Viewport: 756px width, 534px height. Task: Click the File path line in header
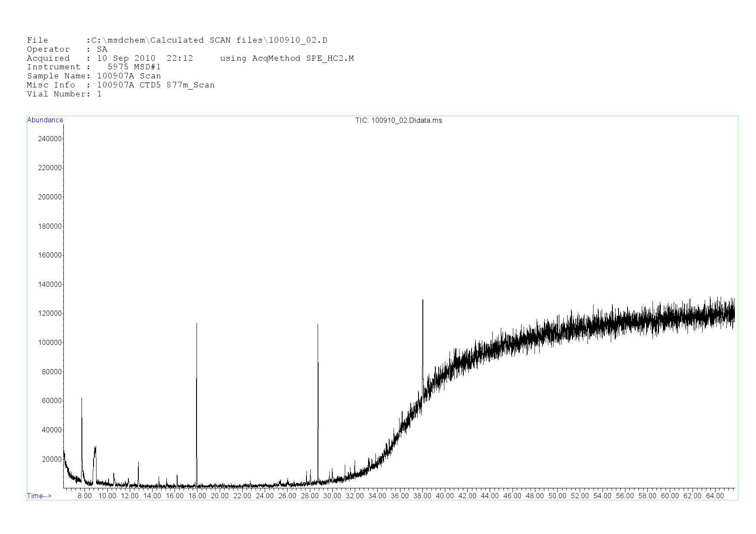(177, 40)
